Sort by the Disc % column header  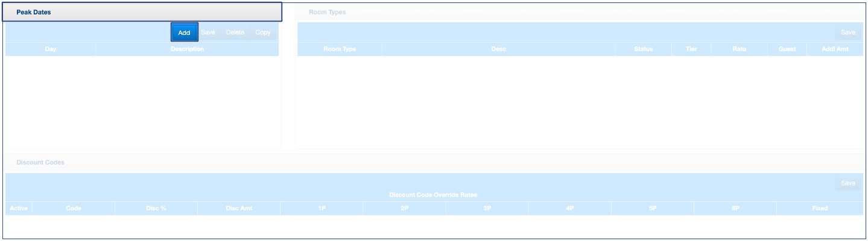[156, 208]
